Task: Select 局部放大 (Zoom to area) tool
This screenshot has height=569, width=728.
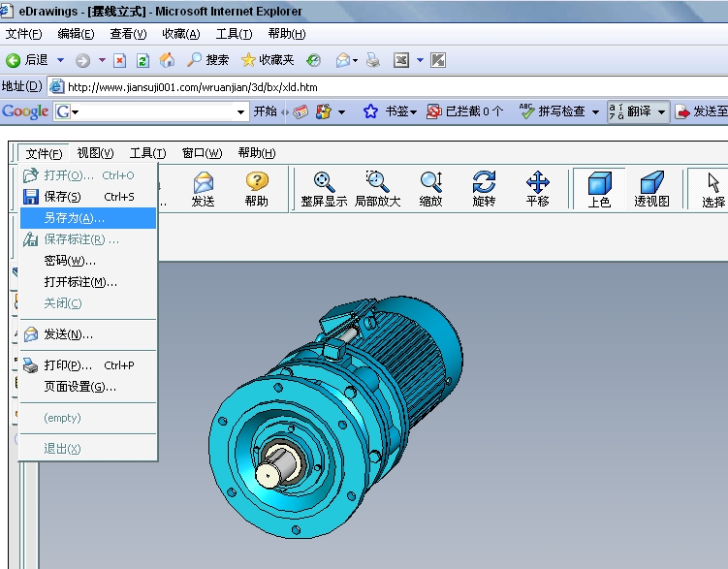Action: point(377,189)
